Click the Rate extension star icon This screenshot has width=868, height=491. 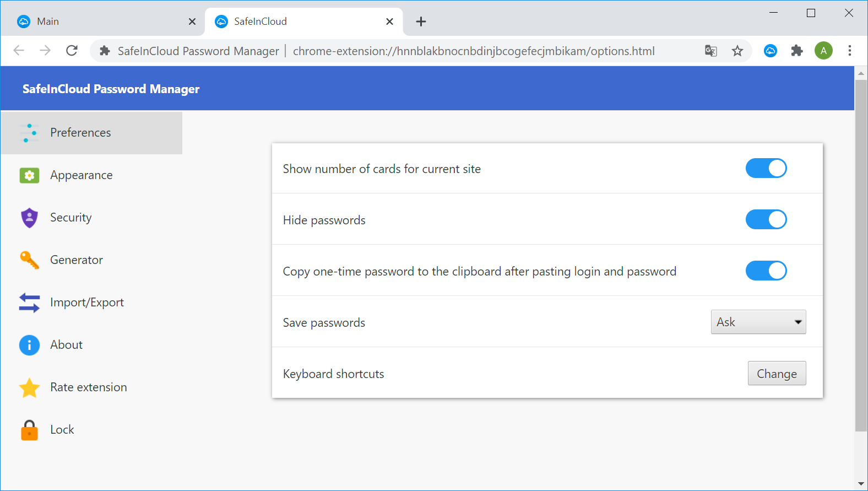click(29, 387)
